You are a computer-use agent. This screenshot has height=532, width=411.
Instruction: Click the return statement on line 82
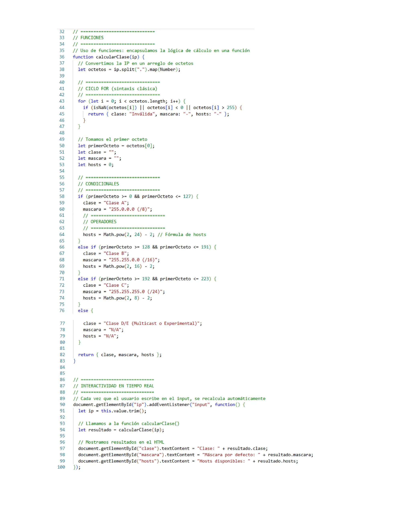86,355
